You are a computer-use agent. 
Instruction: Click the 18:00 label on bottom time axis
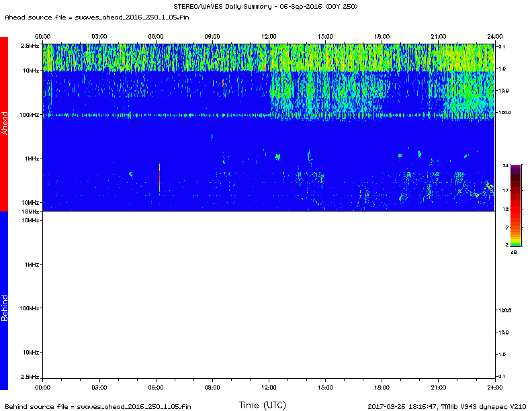pos(382,388)
